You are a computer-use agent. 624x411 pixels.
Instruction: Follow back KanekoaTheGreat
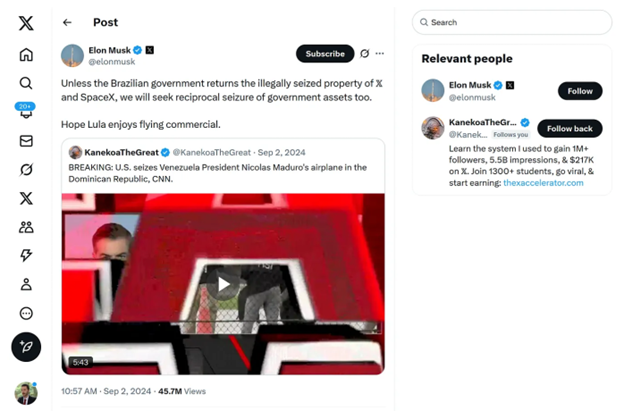pos(569,128)
